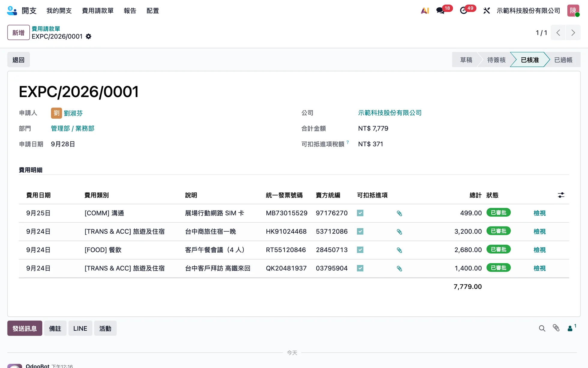The image size is (588, 368).
Task: Click the 退回 button
Action: pyautogui.click(x=18, y=60)
